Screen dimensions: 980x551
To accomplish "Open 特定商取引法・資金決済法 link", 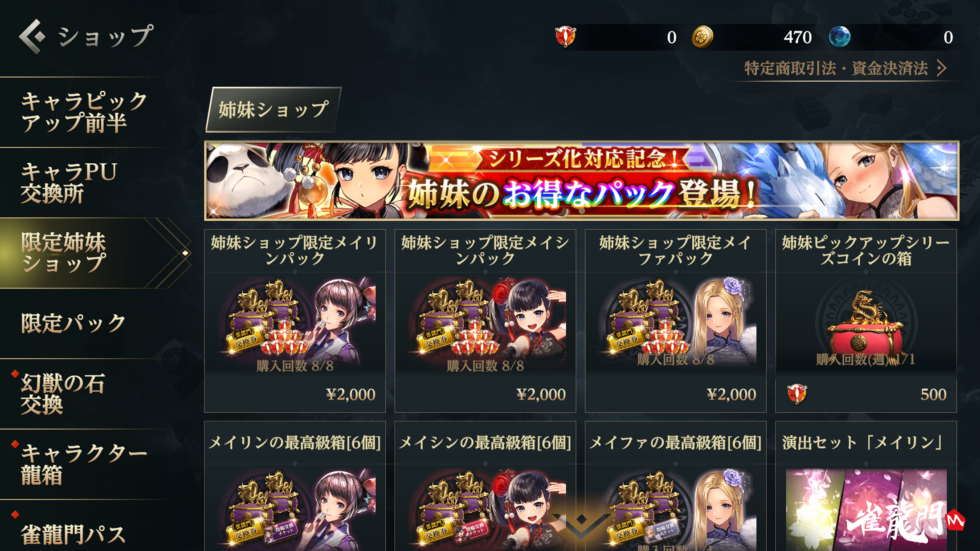I will click(836, 69).
